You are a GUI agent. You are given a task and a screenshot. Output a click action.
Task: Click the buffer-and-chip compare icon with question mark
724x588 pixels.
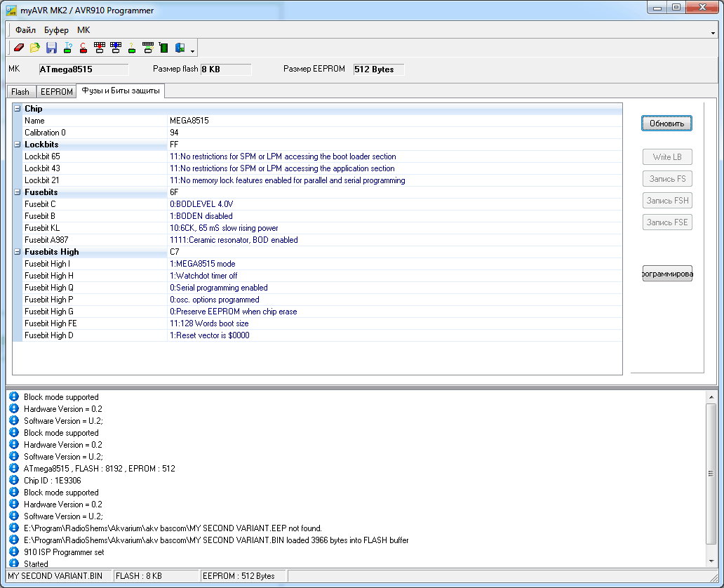[x=148, y=48]
